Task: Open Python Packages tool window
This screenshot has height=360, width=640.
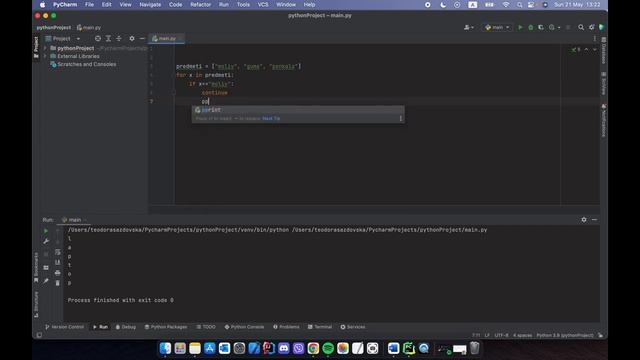Action: (x=166, y=327)
